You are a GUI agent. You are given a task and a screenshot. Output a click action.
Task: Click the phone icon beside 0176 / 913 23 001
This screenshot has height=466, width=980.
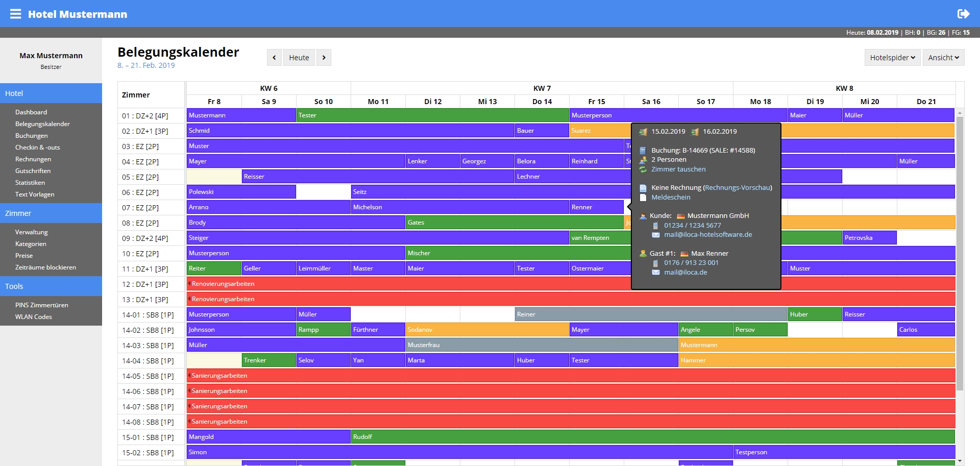(656, 263)
